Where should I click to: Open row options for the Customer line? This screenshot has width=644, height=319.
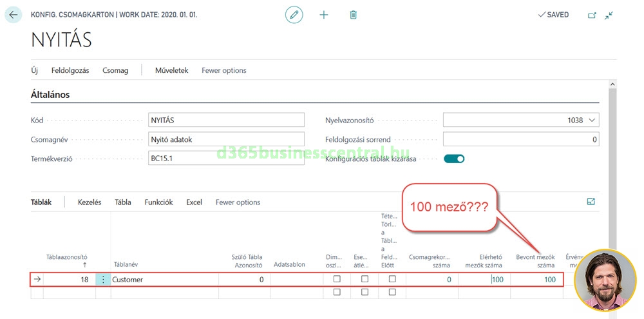(103, 280)
